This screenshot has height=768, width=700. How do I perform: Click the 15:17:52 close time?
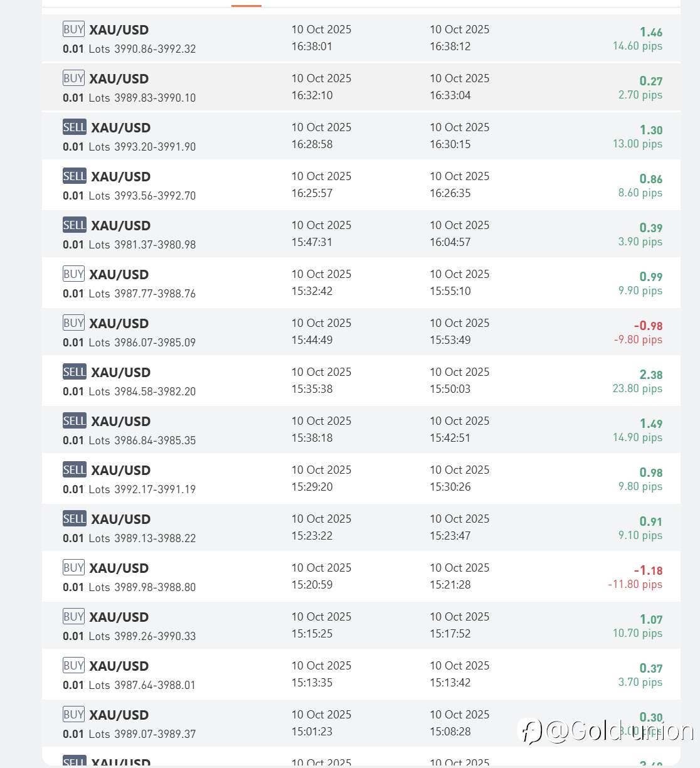point(450,634)
